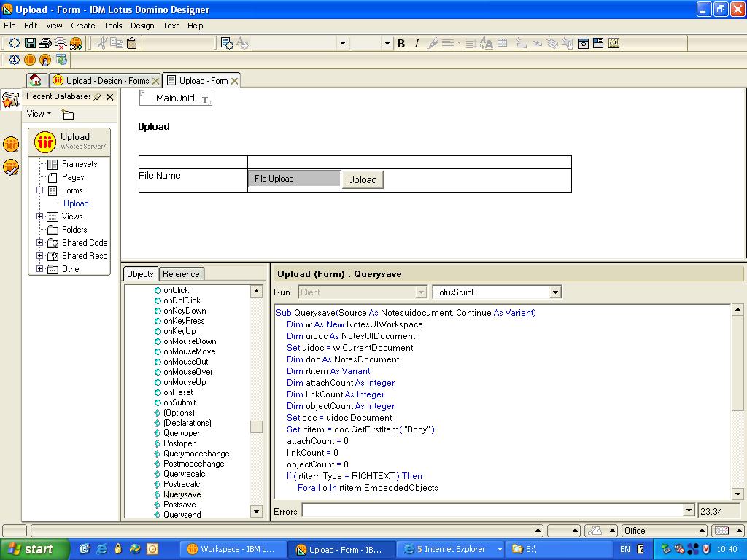Click the printer icon in the toolbar
The image size is (747, 560).
pyautogui.click(x=45, y=43)
